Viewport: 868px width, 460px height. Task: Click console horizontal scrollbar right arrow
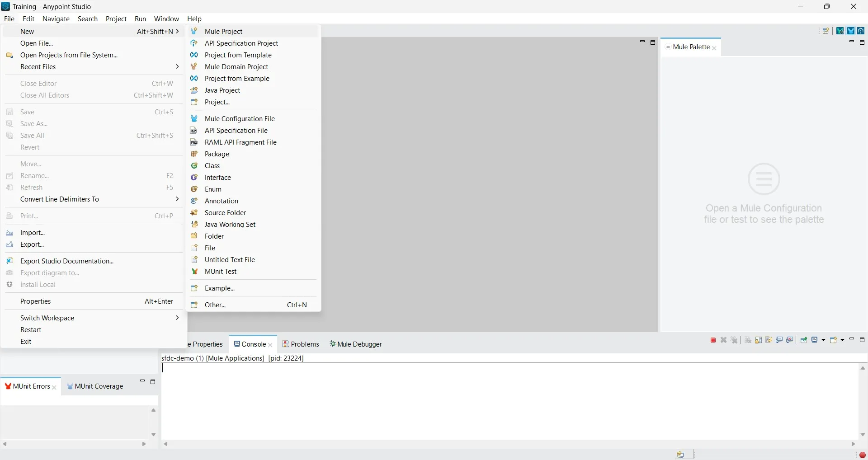[x=854, y=444]
